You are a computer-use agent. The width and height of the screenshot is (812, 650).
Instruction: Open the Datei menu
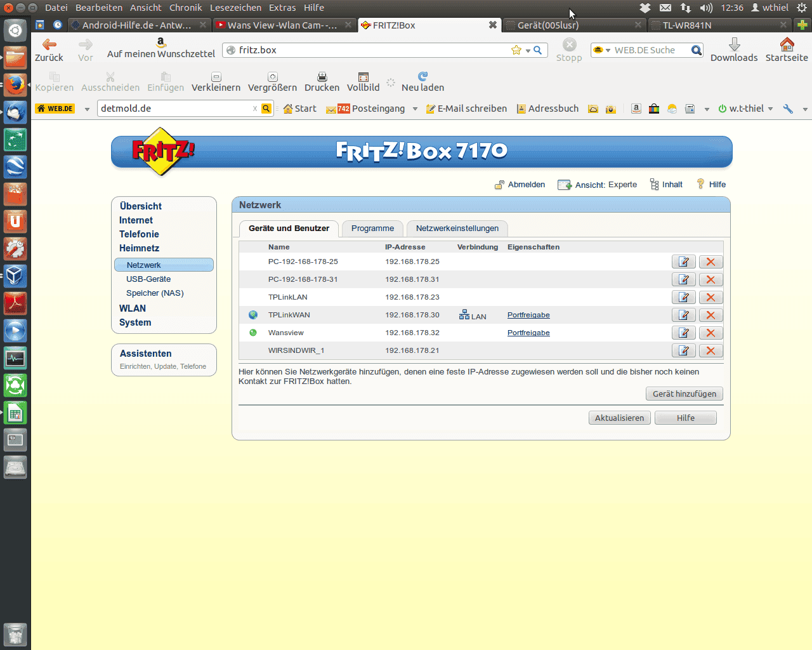tap(56, 8)
